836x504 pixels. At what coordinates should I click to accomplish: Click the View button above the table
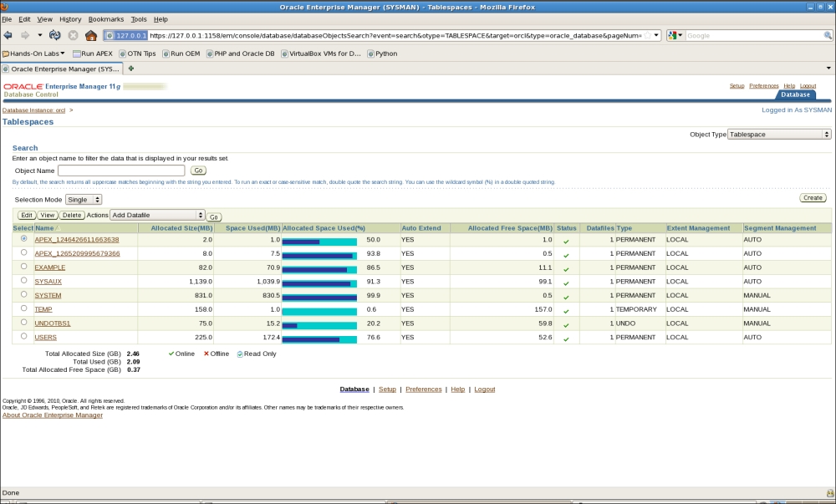pyautogui.click(x=48, y=216)
